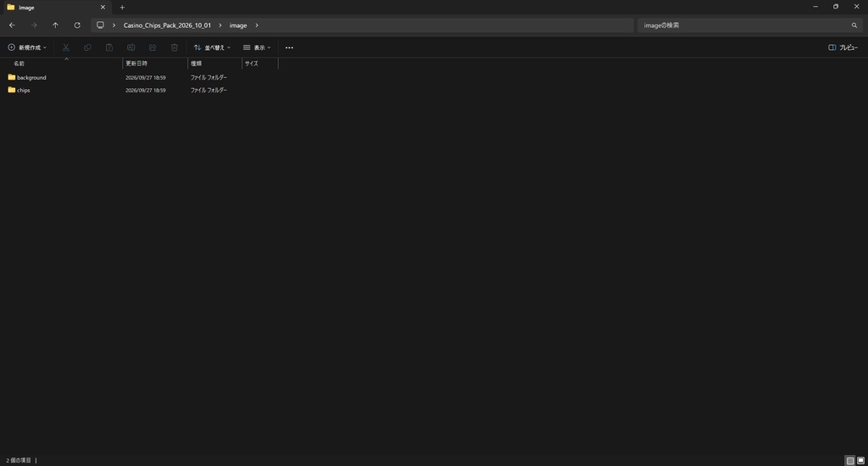Expand chevron after Casino_Chips_Pack_2026_10_01 breadcrumb
This screenshot has height=466, width=868.
tap(220, 25)
